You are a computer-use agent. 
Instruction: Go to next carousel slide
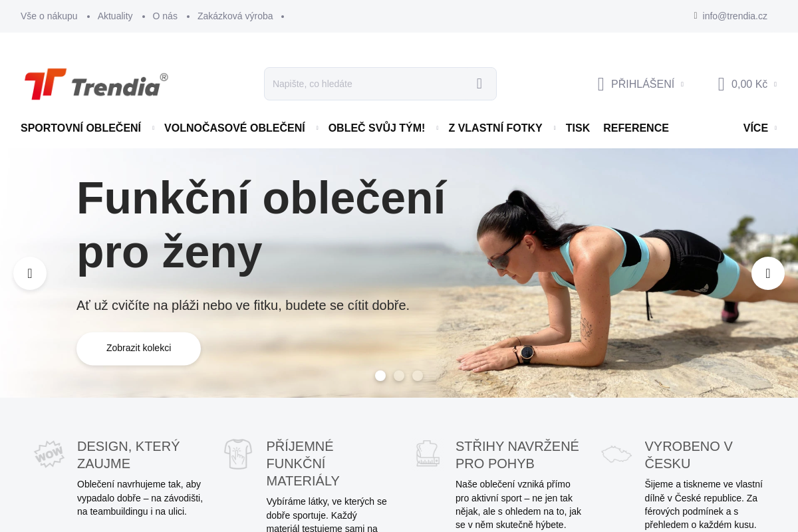pos(768,273)
